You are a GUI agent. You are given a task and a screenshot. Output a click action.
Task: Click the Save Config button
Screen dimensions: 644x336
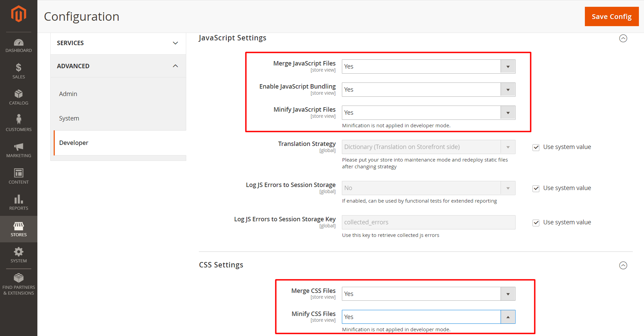[x=611, y=16]
